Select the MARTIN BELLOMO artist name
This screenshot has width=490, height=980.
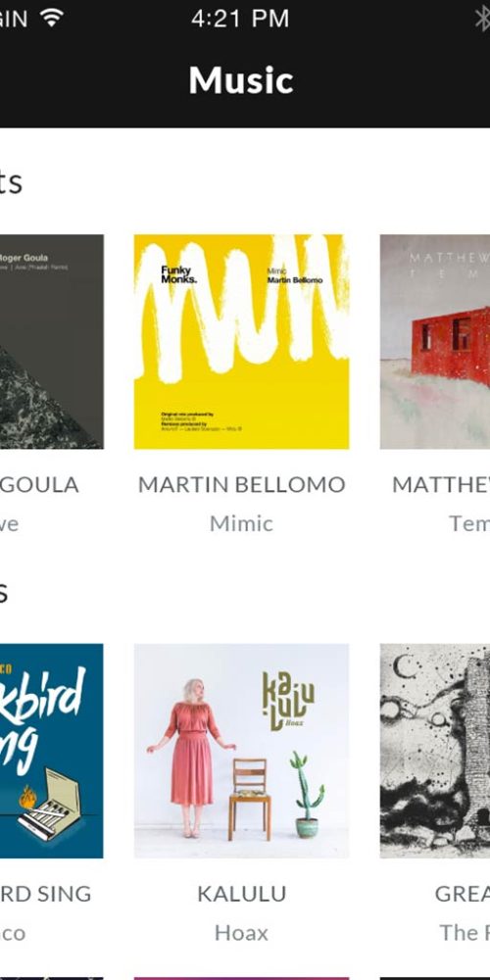241,484
